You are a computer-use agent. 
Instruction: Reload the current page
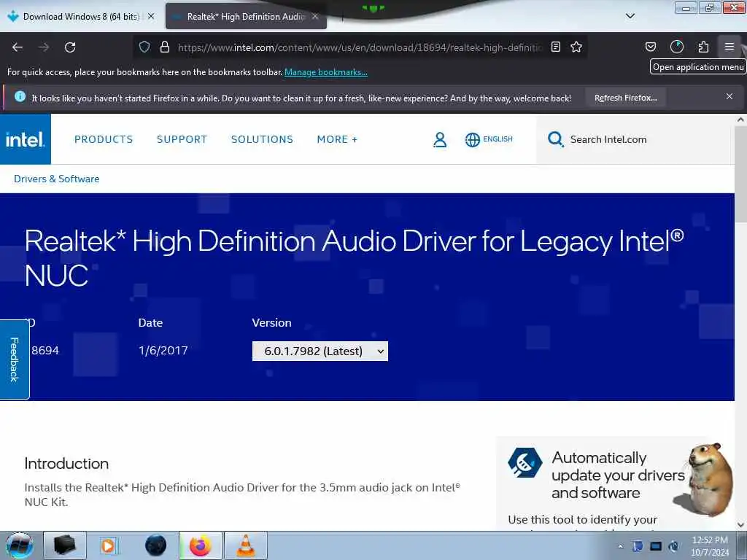tap(70, 47)
